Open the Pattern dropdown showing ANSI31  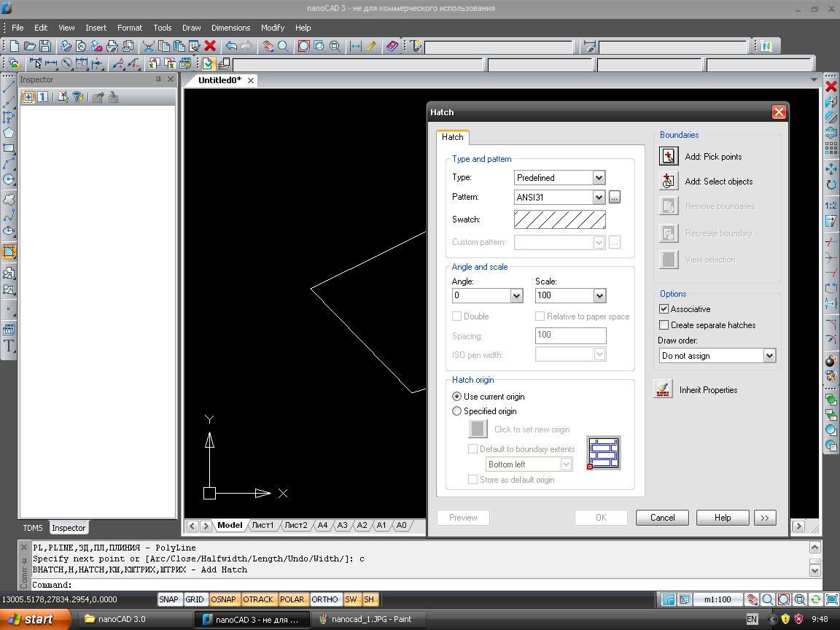pos(599,197)
